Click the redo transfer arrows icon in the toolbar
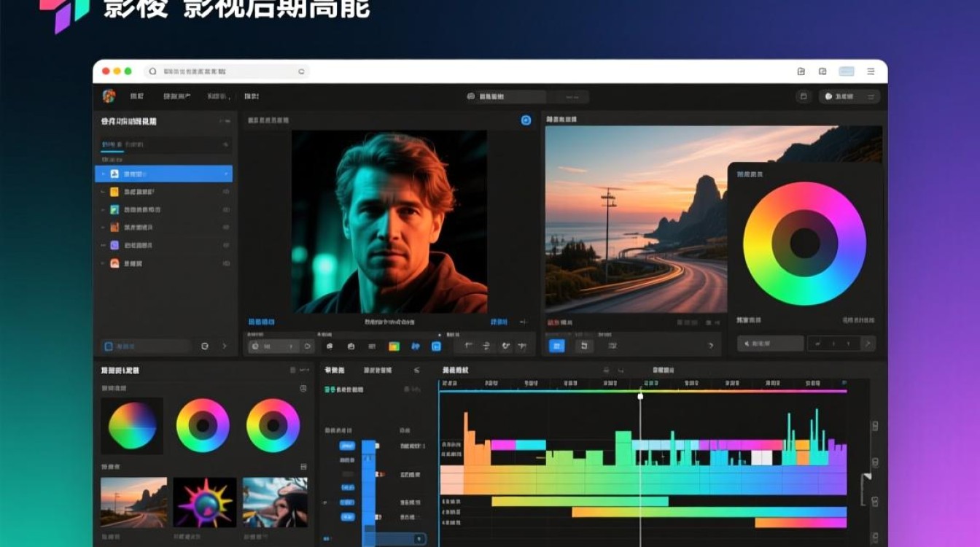The height and width of the screenshot is (547, 980). [x=486, y=345]
